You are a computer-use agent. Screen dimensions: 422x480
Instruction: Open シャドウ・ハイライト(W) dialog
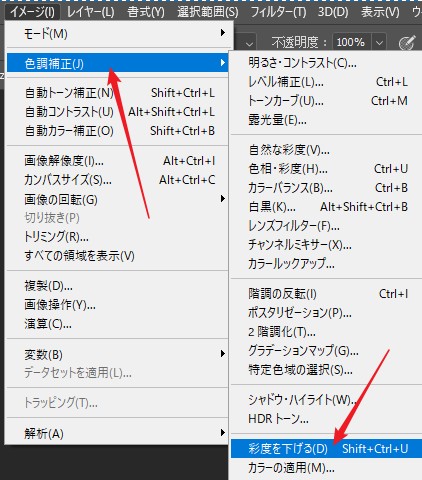pyautogui.click(x=326, y=400)
